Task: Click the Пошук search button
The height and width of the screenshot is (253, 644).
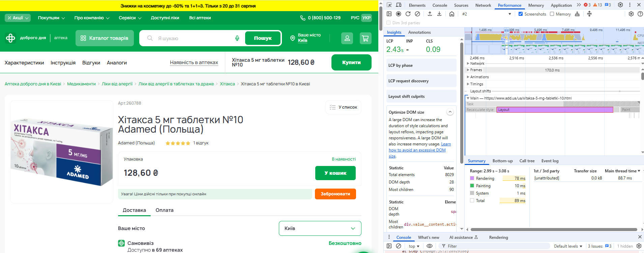Action: pos(263,38)
